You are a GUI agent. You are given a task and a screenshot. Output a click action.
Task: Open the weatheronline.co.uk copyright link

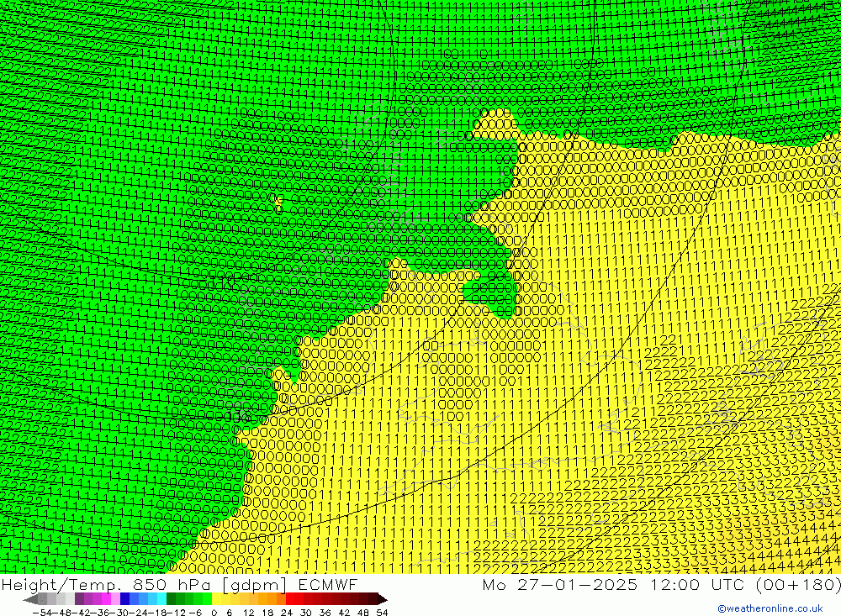click(x=770, y=608)
